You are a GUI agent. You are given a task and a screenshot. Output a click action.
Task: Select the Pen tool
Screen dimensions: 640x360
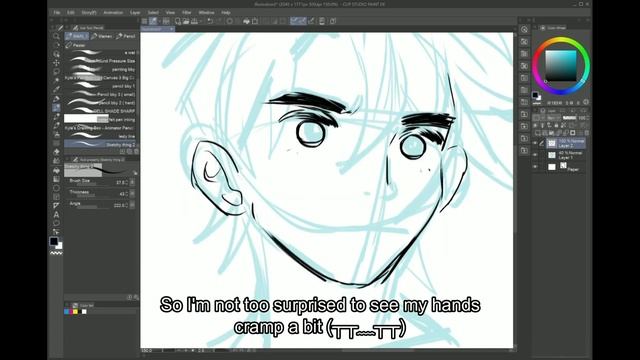56,99
